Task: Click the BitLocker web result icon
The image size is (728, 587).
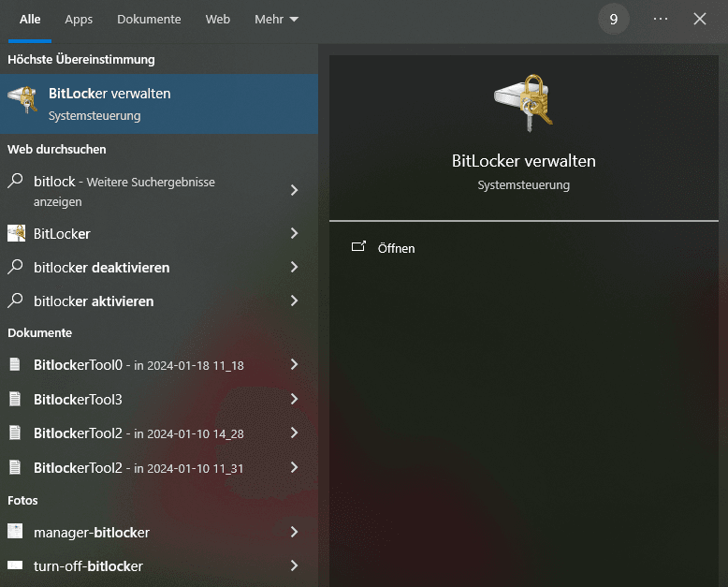Action: 16,233
